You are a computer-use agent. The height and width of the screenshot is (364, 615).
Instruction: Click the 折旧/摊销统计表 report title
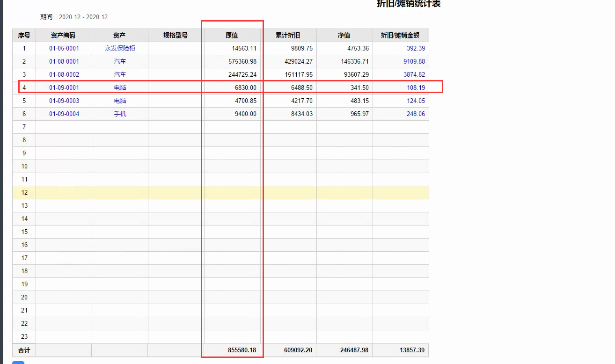(409, 4)
